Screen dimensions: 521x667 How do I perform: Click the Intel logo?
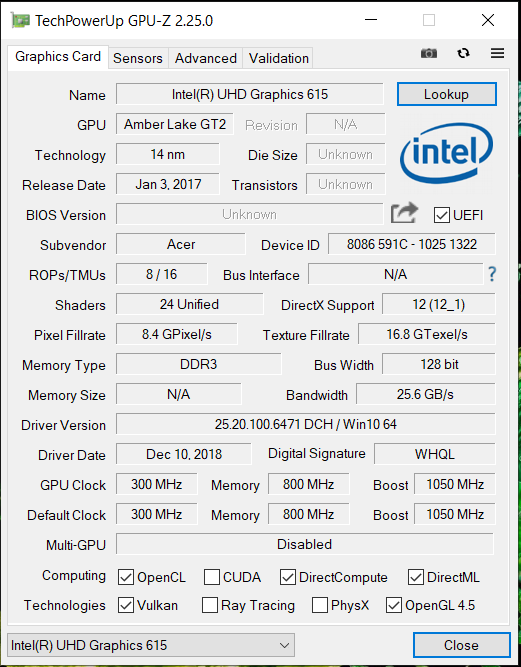point(447,153)
